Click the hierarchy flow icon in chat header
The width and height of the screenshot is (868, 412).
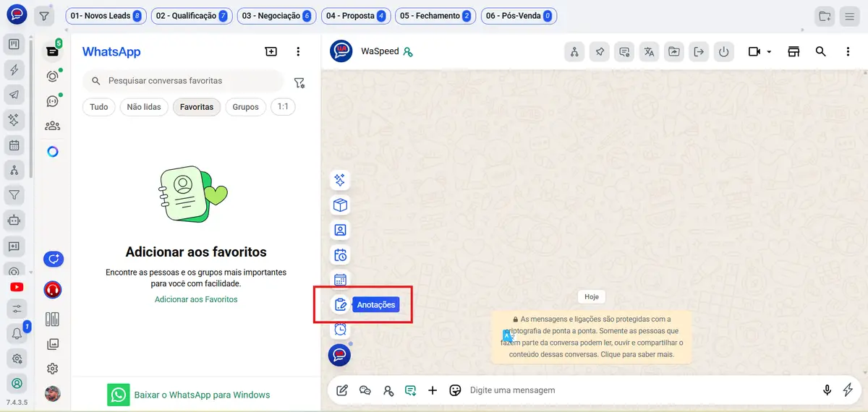574,51
